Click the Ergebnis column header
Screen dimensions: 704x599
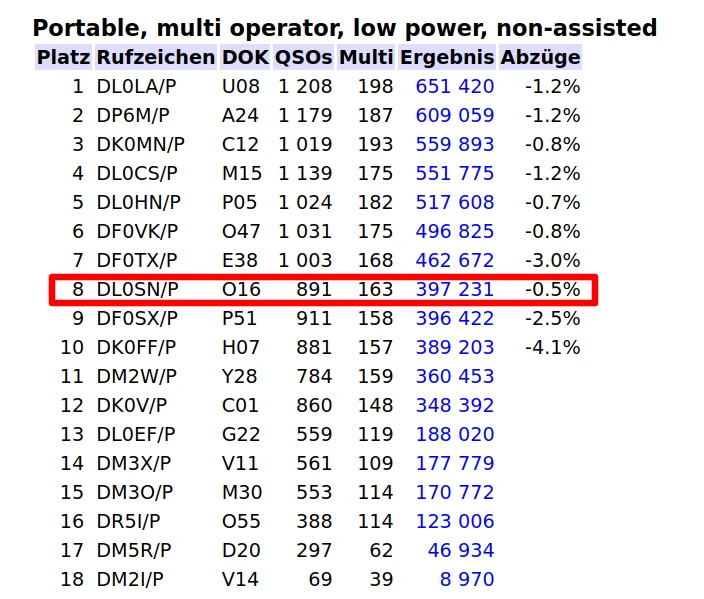click(x=447, y=58)
